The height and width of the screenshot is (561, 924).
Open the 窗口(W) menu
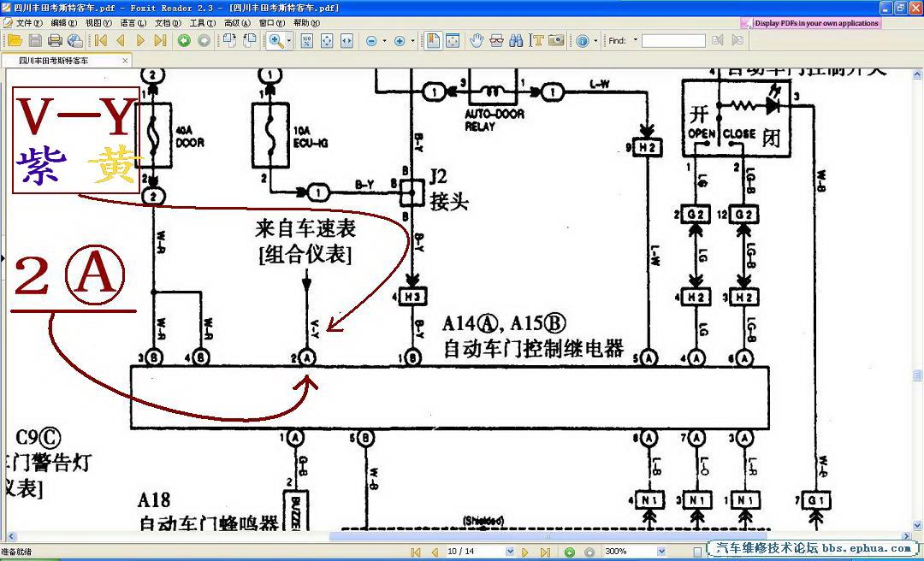[272, 23]
